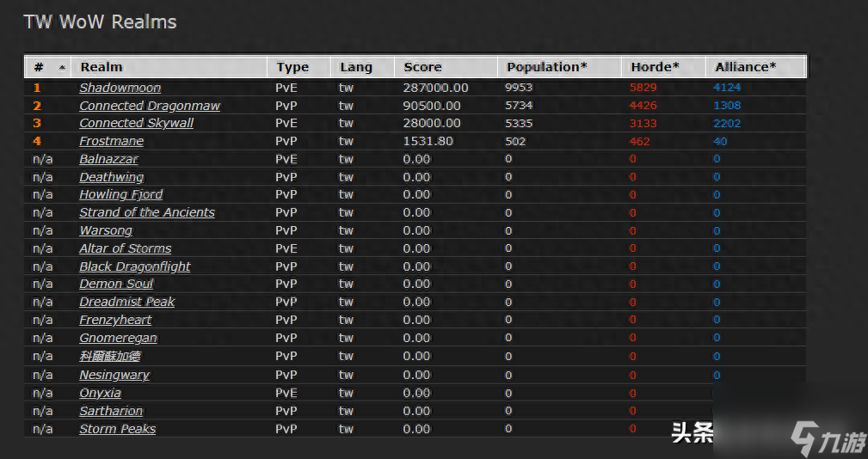Select Shadowmoon score 287000.00

(435, 88)
